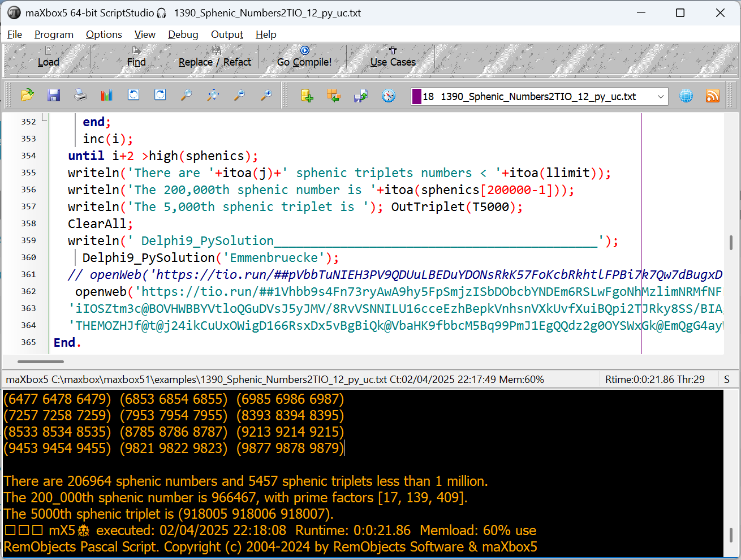Viewport: 741px width, 560px height.
Task: Click the code editor horizontal scrollbar thumb
Action: 41,361
